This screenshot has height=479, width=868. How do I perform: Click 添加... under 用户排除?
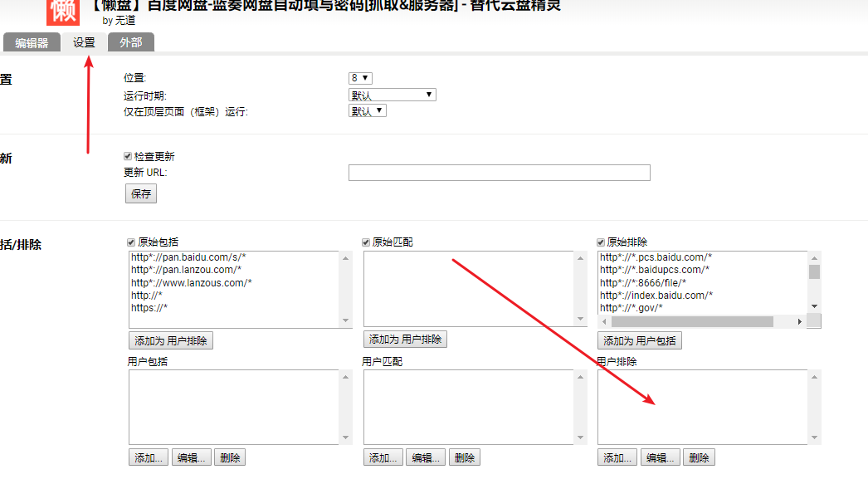(x=617, y=457)
